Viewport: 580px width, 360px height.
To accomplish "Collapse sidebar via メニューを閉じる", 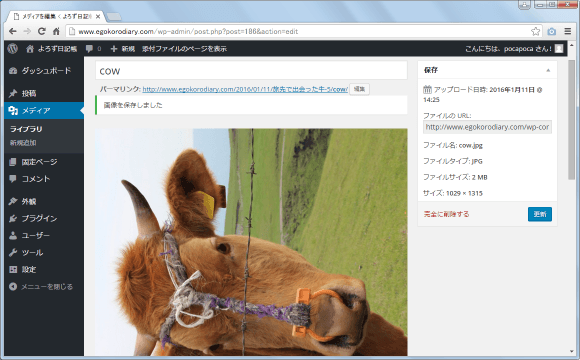I will pos(41,287).
